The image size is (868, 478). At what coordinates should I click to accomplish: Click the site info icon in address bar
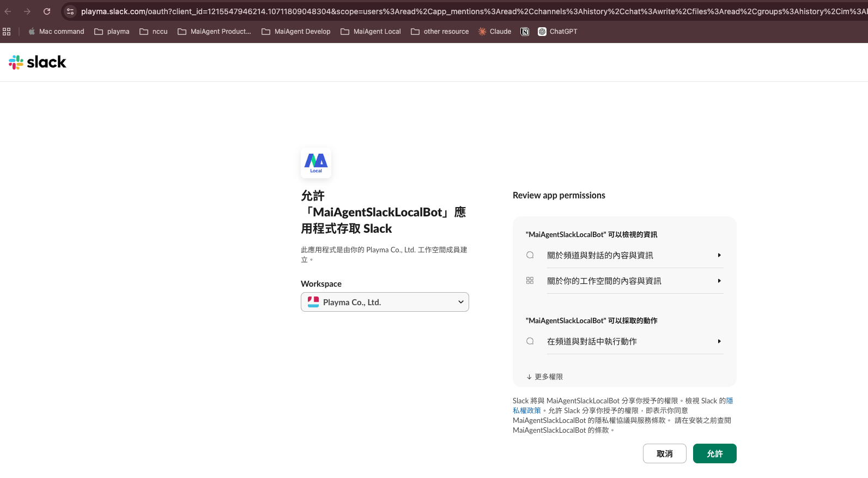coord(70,11)
